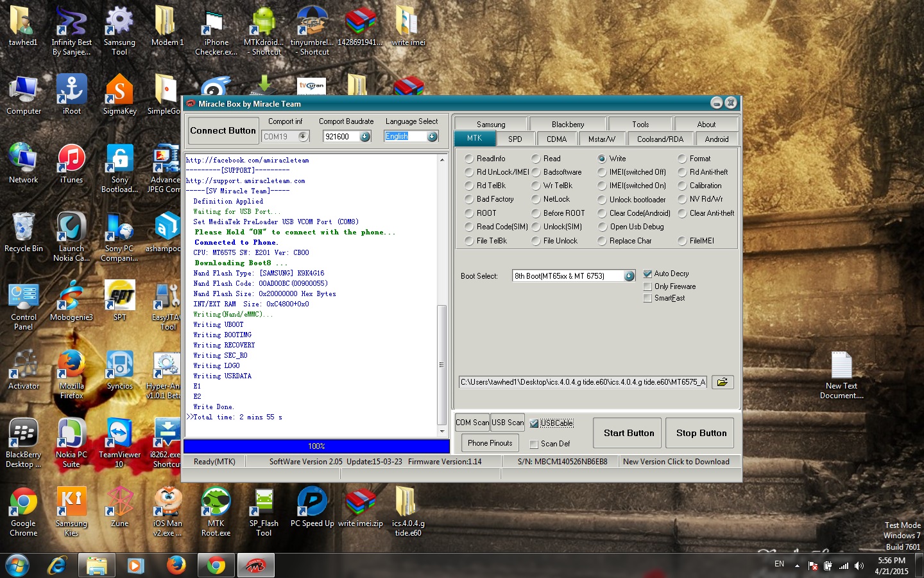
Task: Switch to the SPD tab
Action: (515, 139)
